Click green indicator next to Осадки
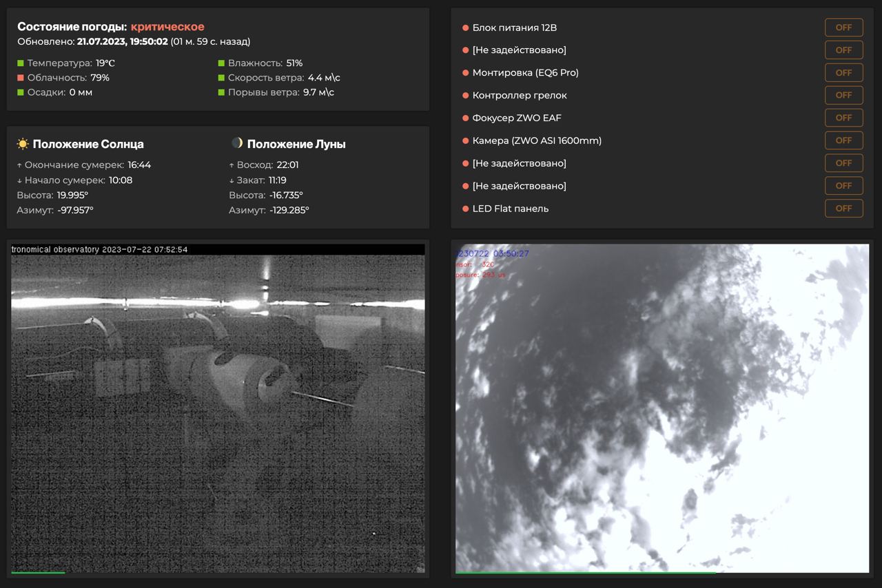882x588 pixels. click(21, 92)
